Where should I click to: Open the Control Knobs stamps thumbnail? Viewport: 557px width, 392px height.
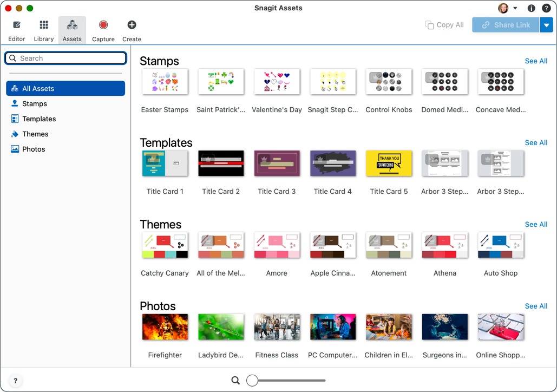pyautogui.click(x=389, y=82)
